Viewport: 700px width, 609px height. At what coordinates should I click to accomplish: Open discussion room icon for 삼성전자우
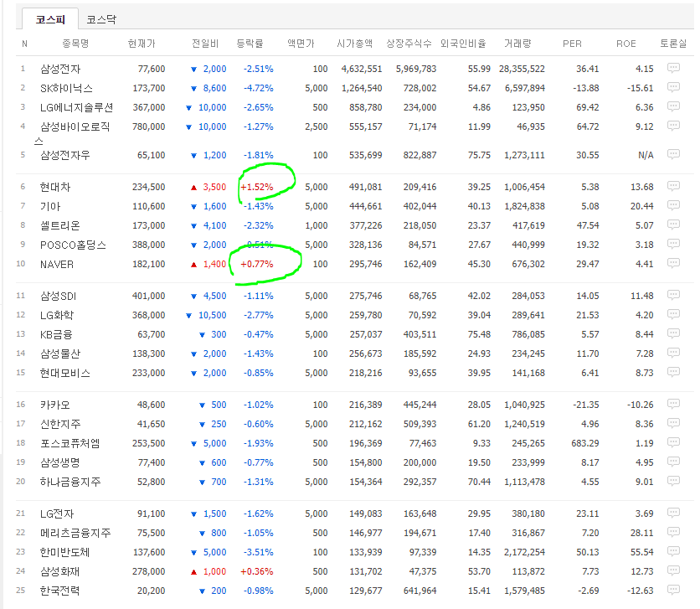(x=673, y=154)
